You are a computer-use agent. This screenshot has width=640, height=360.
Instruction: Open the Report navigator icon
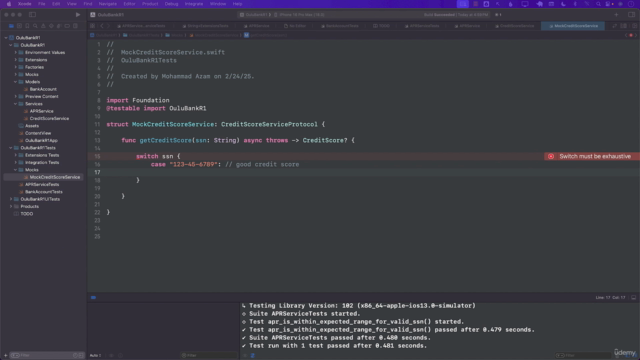tap(75, 26)
